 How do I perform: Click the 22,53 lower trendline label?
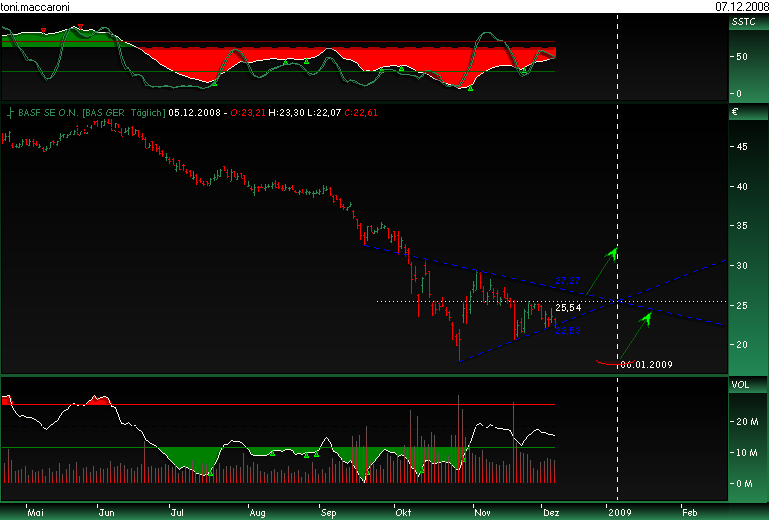point(567,329)
